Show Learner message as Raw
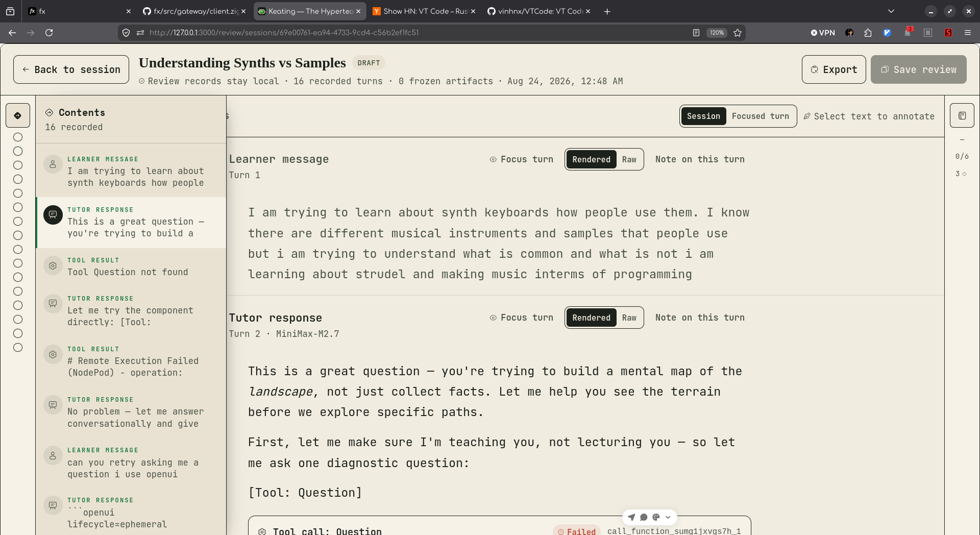 pyautogui.click(x=629, y=159)
